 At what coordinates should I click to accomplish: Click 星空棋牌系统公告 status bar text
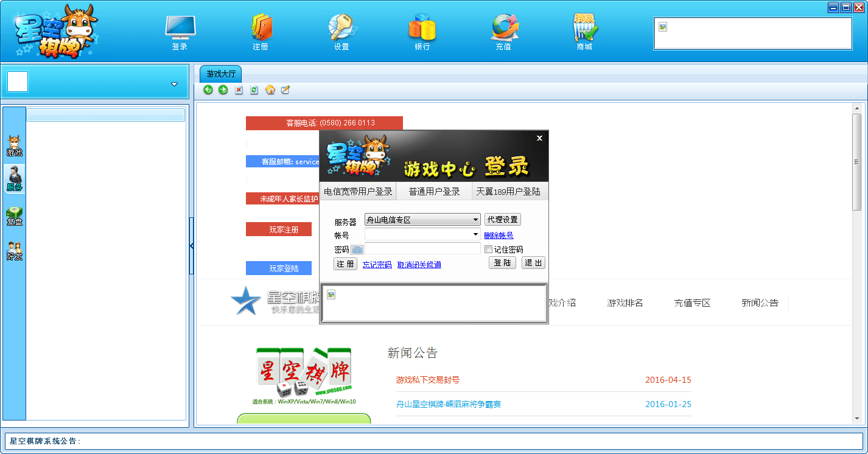pos(45,441)
